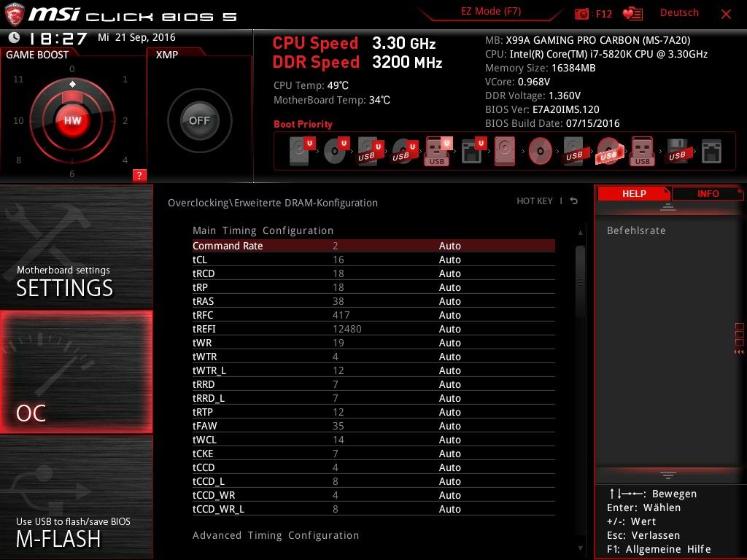The height and width of the screenshot is (560, 747).
Task: Select the legacy USB key boot icon
Action: click(642, 151)
